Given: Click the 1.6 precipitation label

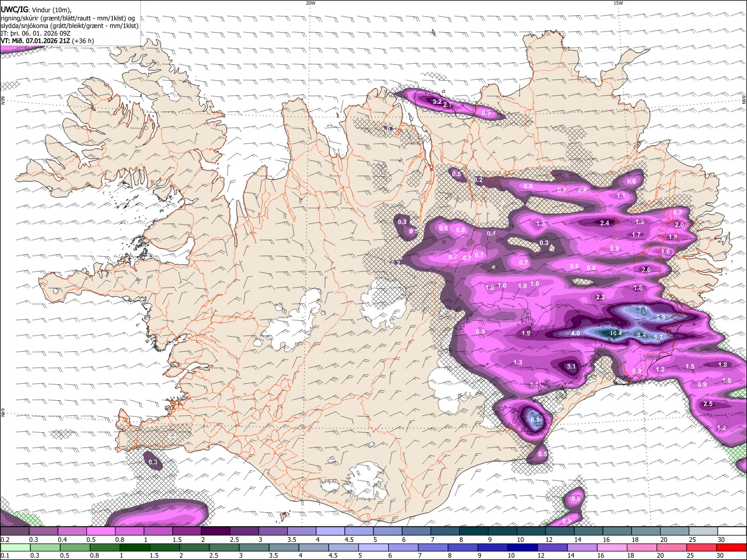Looking at the screenshot, I should tap(665, 251).
